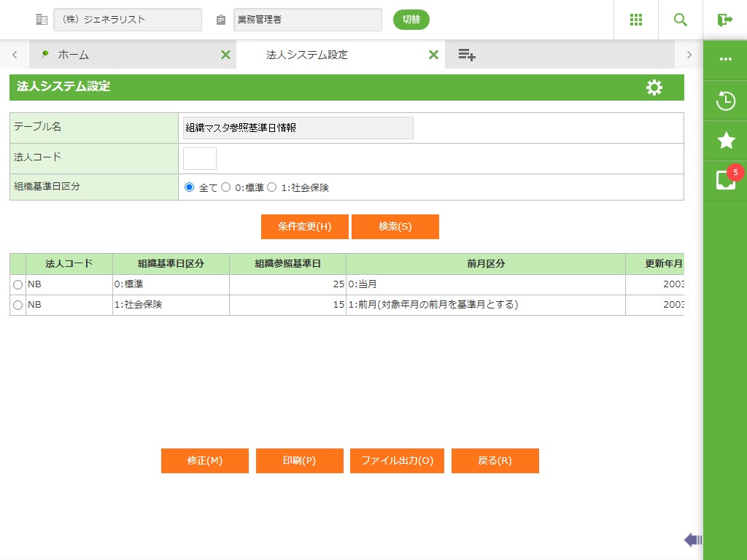Open the favorites star icon

pyautogui.click(x=726, y=141)
